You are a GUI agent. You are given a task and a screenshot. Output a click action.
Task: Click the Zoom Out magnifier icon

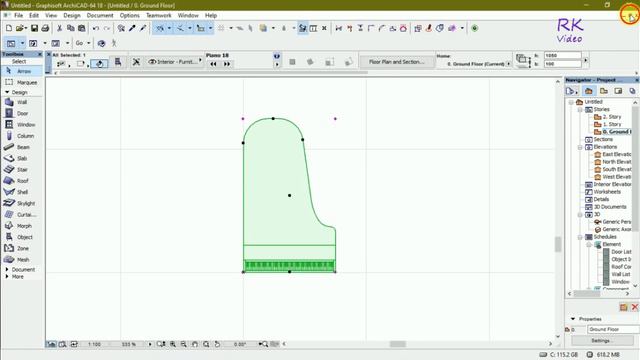pos(184,344)
